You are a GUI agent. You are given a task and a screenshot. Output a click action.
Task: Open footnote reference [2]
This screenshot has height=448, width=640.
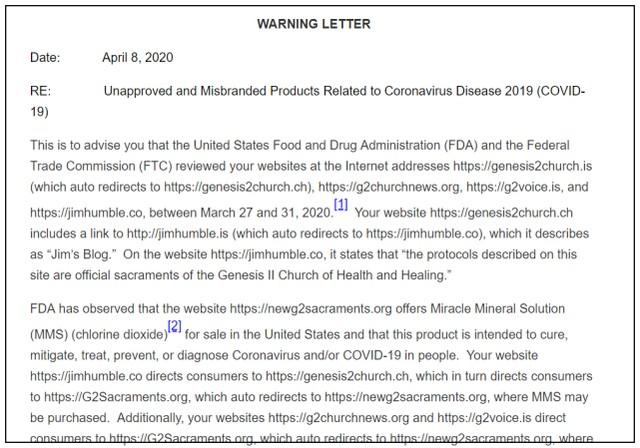pyautogui.click(x=174, y=326)
